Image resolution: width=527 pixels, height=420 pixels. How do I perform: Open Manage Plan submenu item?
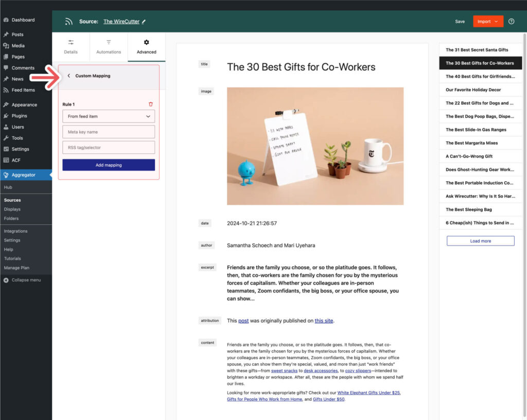pyautogui.click(x=16, y=268)
